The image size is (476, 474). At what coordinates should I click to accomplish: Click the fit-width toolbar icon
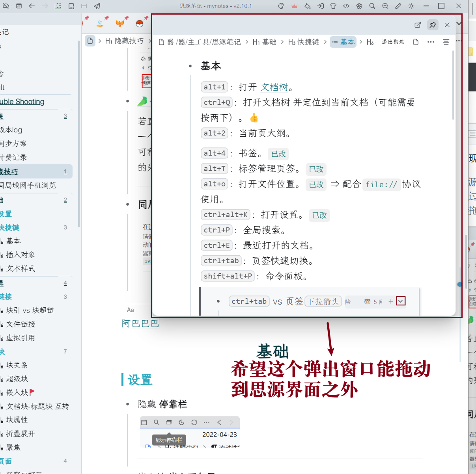pos(84,6)
